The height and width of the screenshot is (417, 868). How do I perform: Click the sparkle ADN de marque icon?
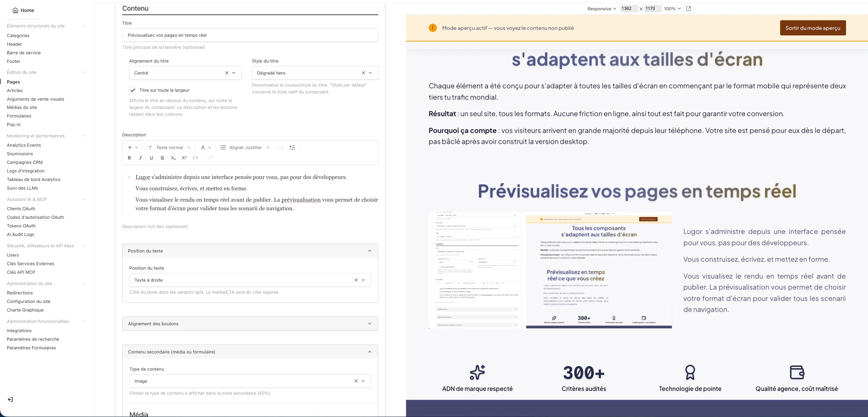(477, 372)
